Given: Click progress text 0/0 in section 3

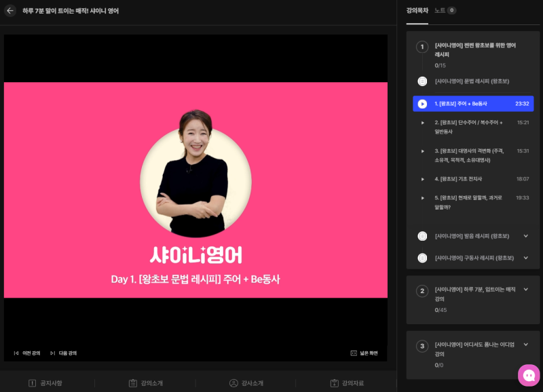Looking at the screenshot, I should 438,365.
